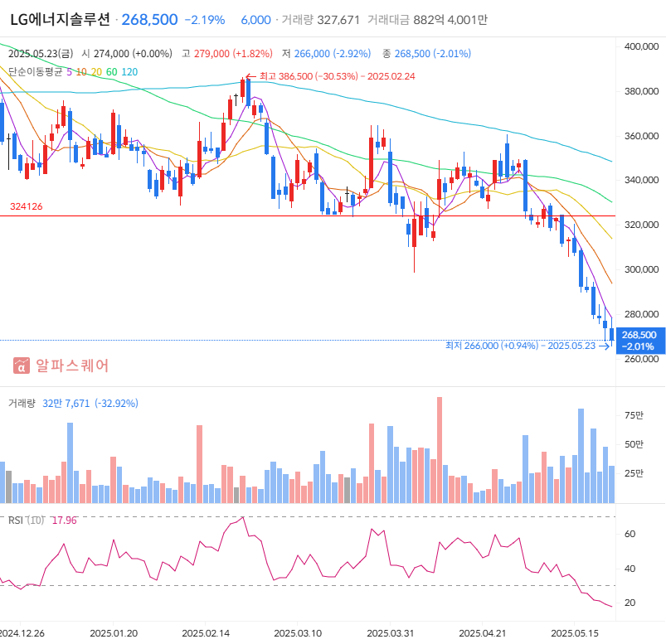666x644 pixels.
Task: Click the 2025.03.10 date axis label
Action: [x=298, y=633]
